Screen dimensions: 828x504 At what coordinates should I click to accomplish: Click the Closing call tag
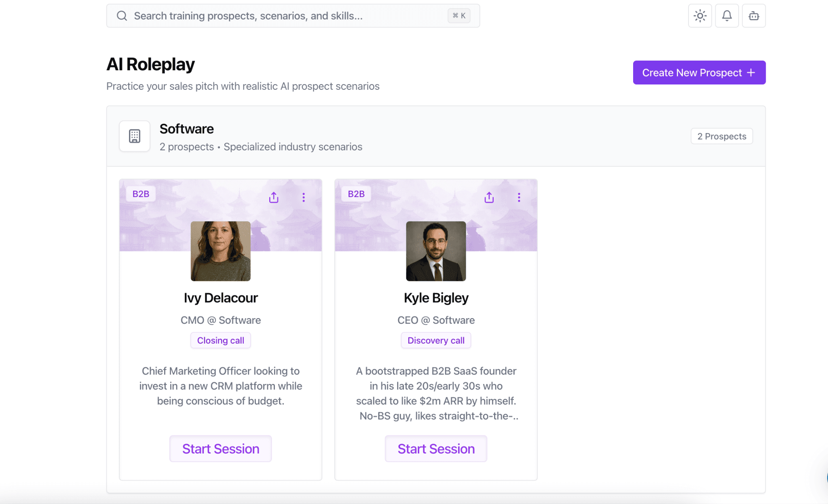click(220, 340)
